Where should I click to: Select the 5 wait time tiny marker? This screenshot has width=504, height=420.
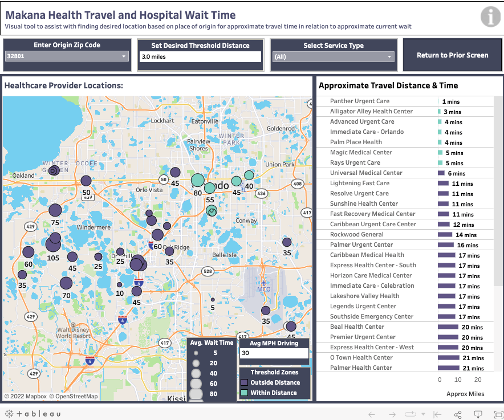213,300
